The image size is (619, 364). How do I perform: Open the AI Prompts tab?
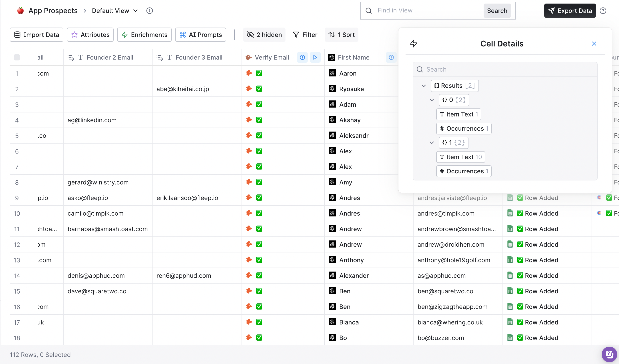point(201,35)
